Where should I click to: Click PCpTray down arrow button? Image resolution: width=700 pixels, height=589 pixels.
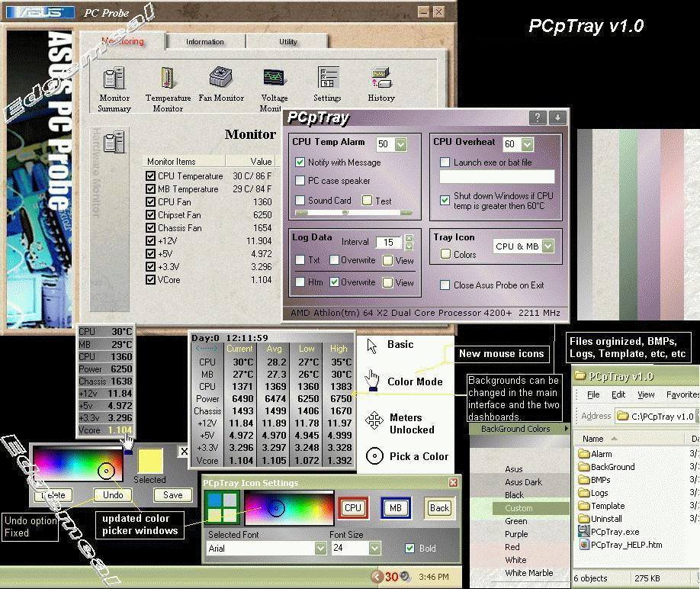557,117
